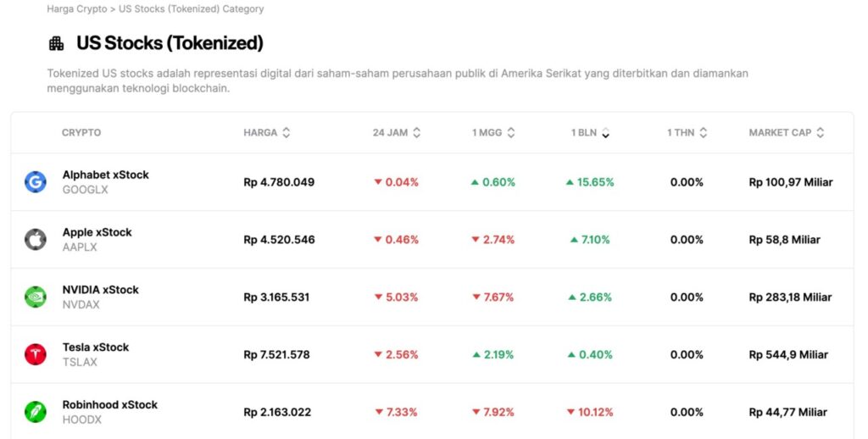
Task: Sort table by 1 MGG column
Action: [493, 133]
